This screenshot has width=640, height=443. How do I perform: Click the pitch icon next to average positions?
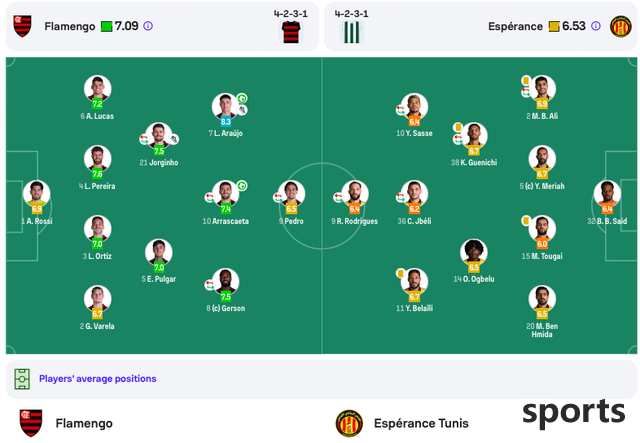point(22,379)
